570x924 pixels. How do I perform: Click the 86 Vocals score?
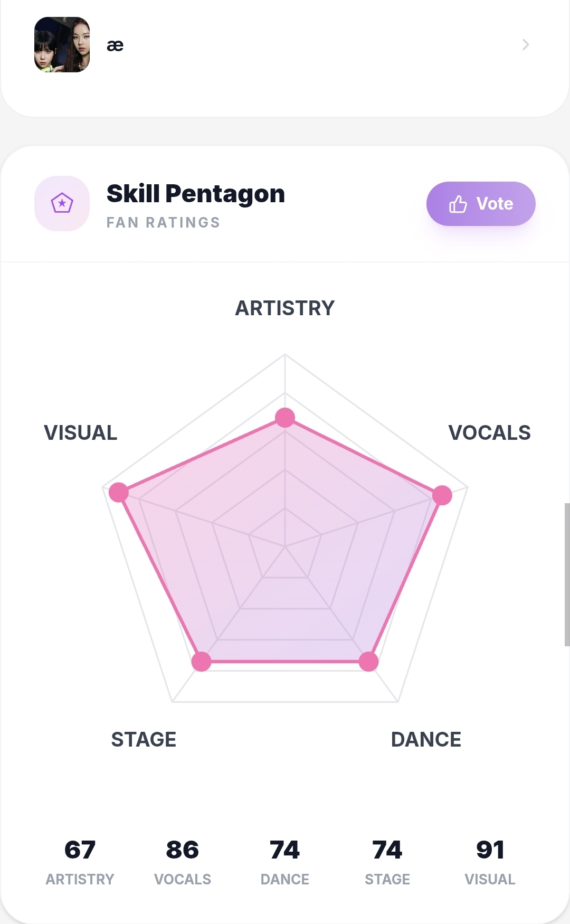pos(182,850)
